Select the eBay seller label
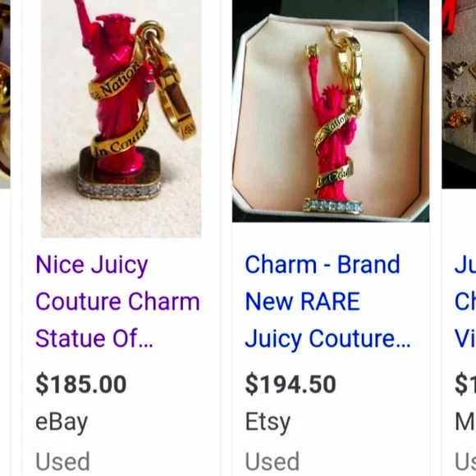Screen dimensions: 476x476 click(62, 423)
